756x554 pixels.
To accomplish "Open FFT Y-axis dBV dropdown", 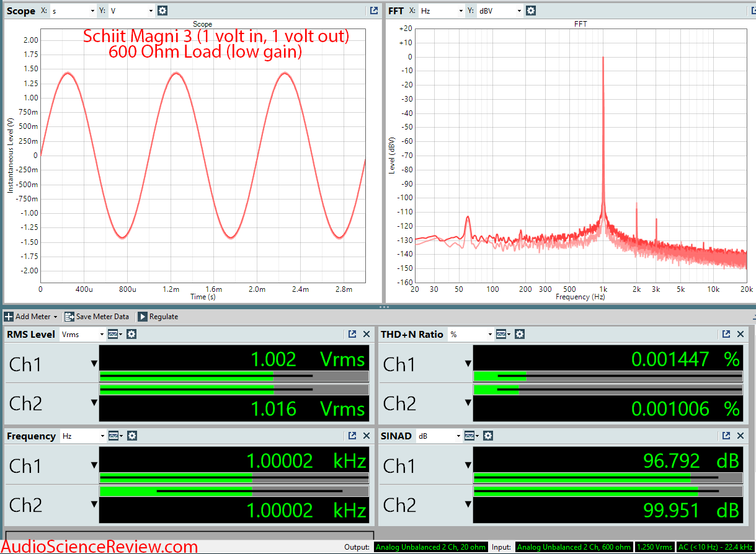I will [x=500, y=11].
